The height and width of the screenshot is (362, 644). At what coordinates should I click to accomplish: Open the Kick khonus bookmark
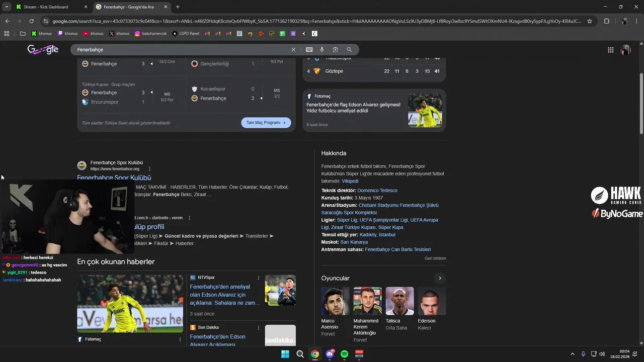point(42,34)
